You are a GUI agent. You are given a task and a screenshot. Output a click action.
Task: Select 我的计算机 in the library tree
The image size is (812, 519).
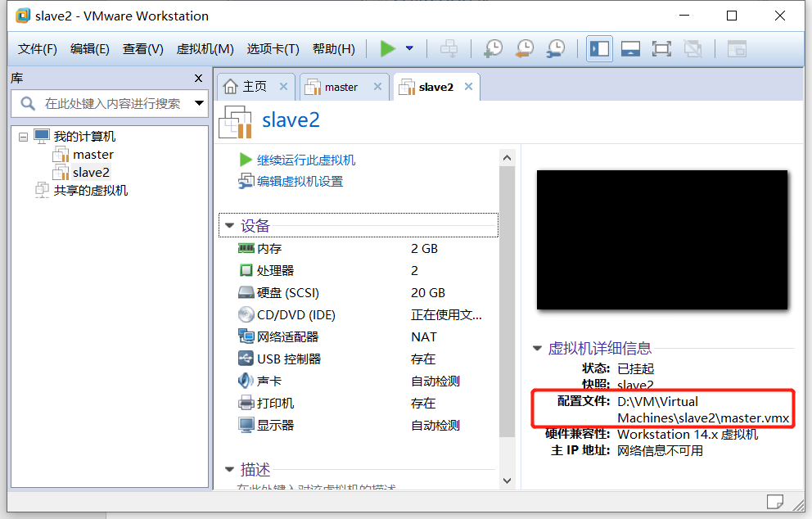84,136
